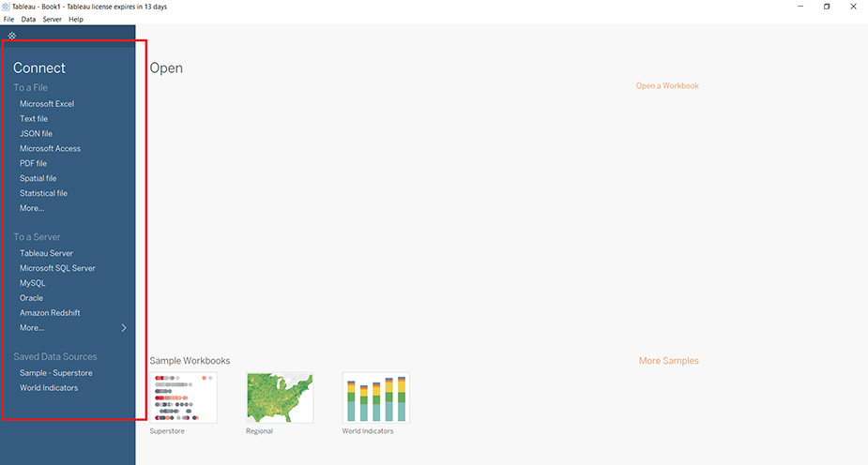Open the Help menu
This screenshot has height=465, width=868.
tap(76, 20)
